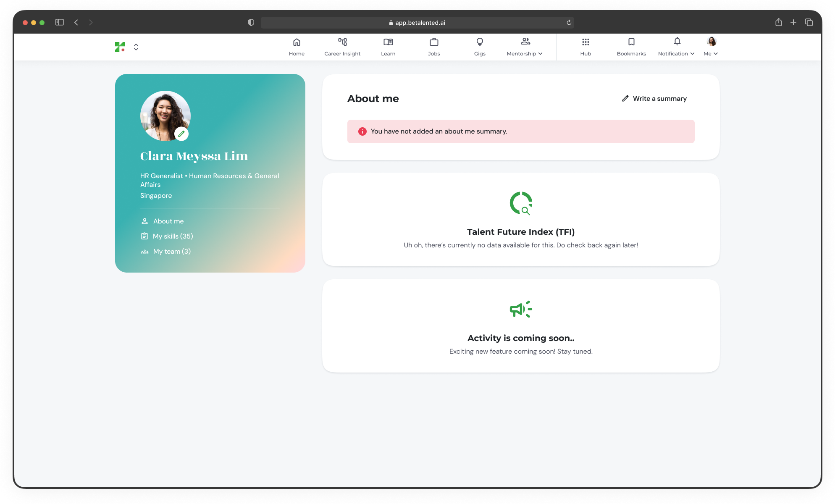Select About me in the profile sidebar
Image resolution: width=835 pixels, height=504 pixels.
pyautogui.click(x=168, y=221)
